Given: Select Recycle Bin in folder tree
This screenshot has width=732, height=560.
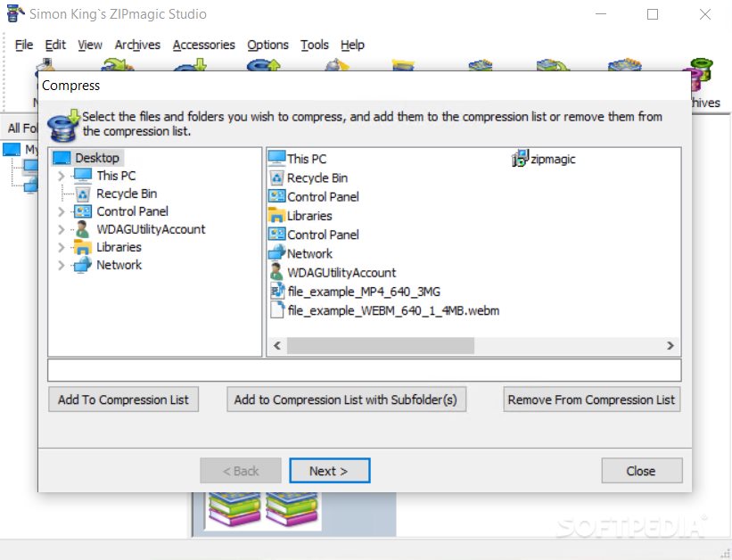Looking at the screenshot, I should pyautogui.click(x=127, y=194).
